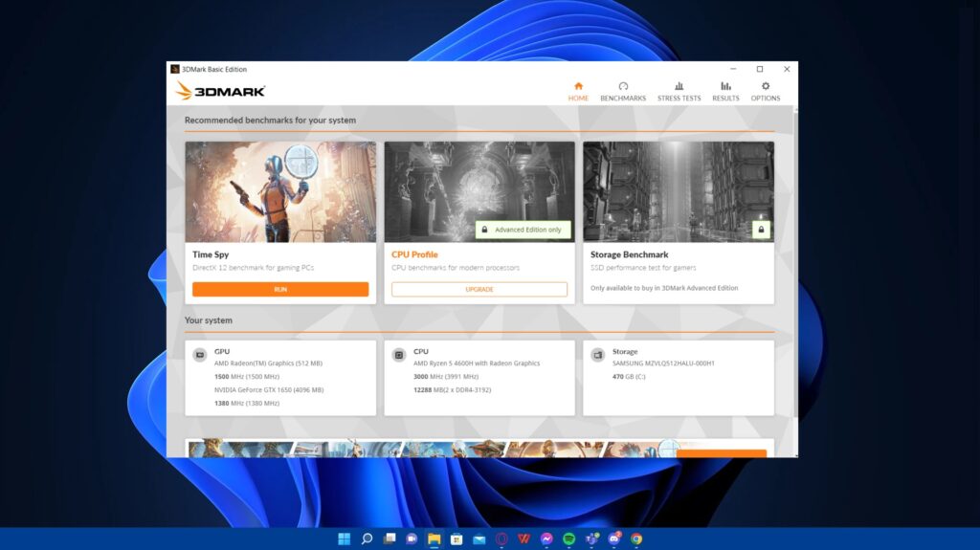Screen dimensions: 980x550
Task: Switch to the Benchmarks tab
Action: coord(623,91)
